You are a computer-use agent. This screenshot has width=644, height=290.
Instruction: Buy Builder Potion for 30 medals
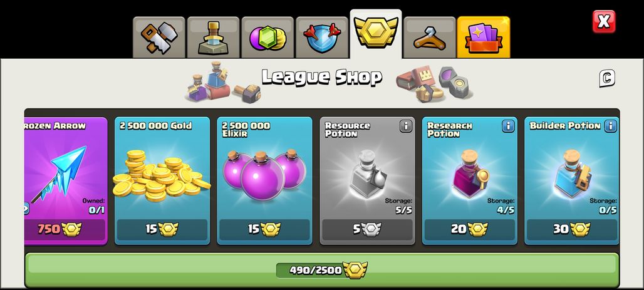[572, 229]
